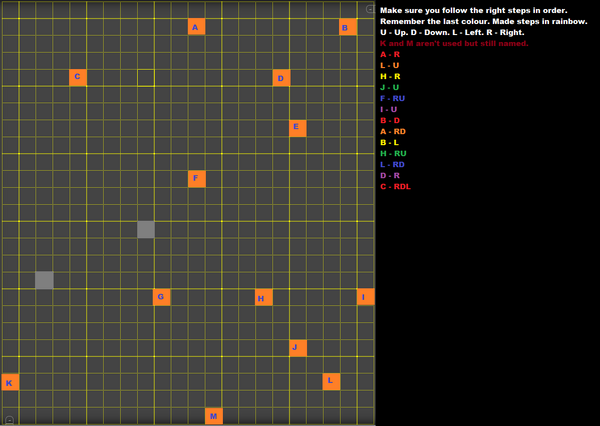Click the orange tile labeled I

point(365,297)
